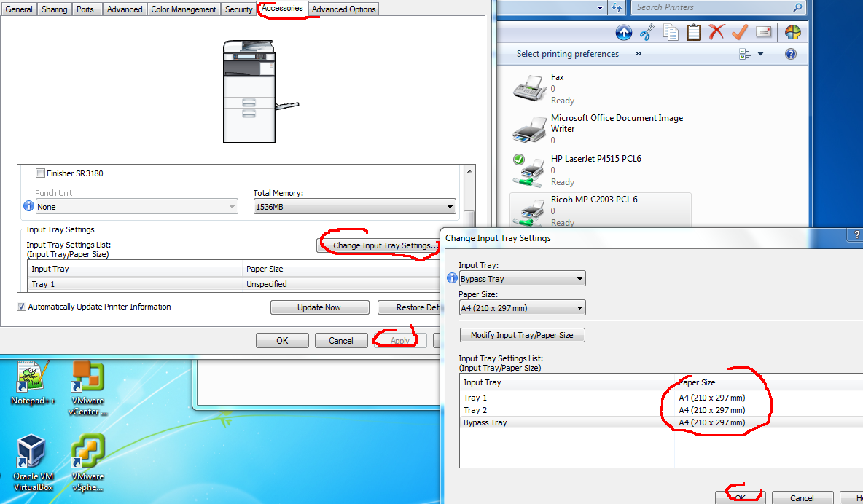
Task: Select the Ricoh MP C2003 PCL 6 icon
Action: click(x=529, y=211)
